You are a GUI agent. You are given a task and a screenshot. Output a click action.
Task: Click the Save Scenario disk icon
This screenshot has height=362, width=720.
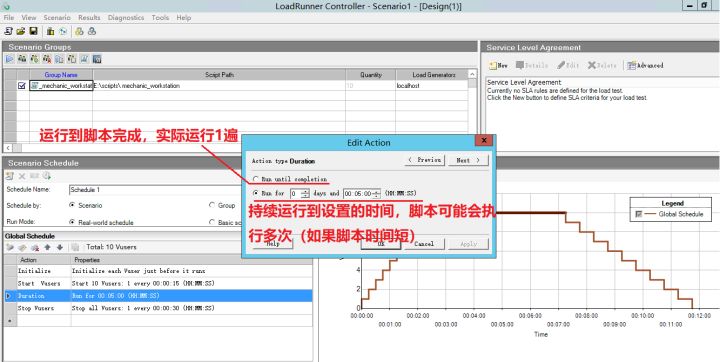coord(33,31)
